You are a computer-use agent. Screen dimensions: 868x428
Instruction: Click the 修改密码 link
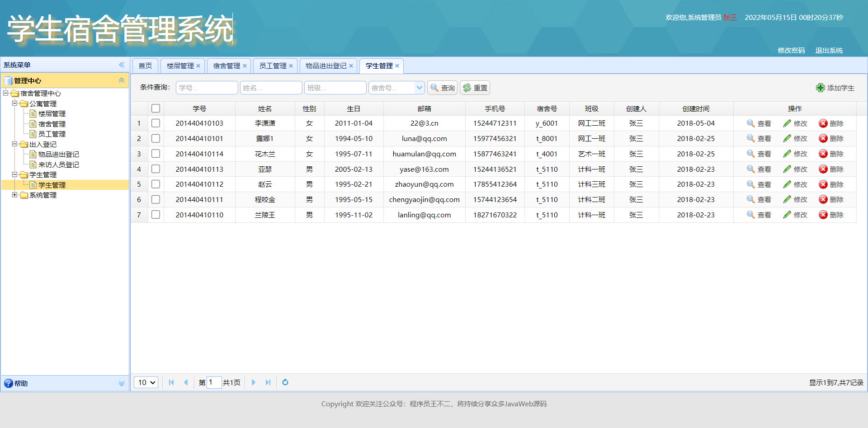[x=791, y=50]
